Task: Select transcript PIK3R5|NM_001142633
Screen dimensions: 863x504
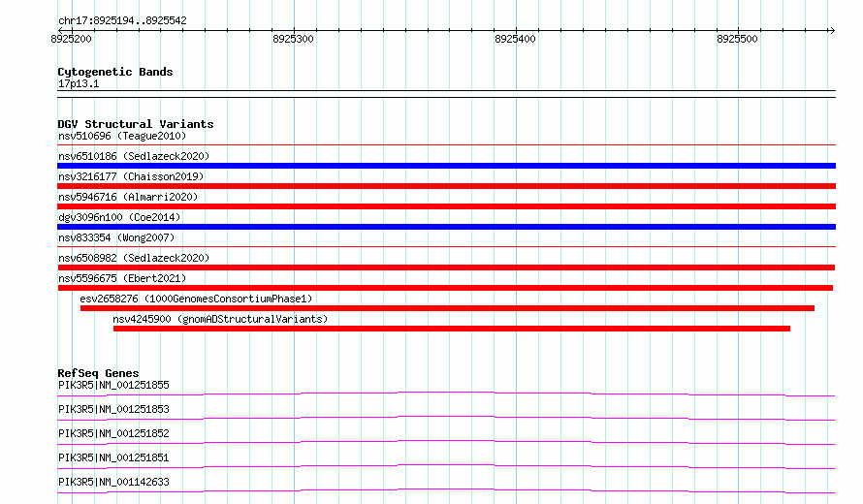Action: point(113,482)
